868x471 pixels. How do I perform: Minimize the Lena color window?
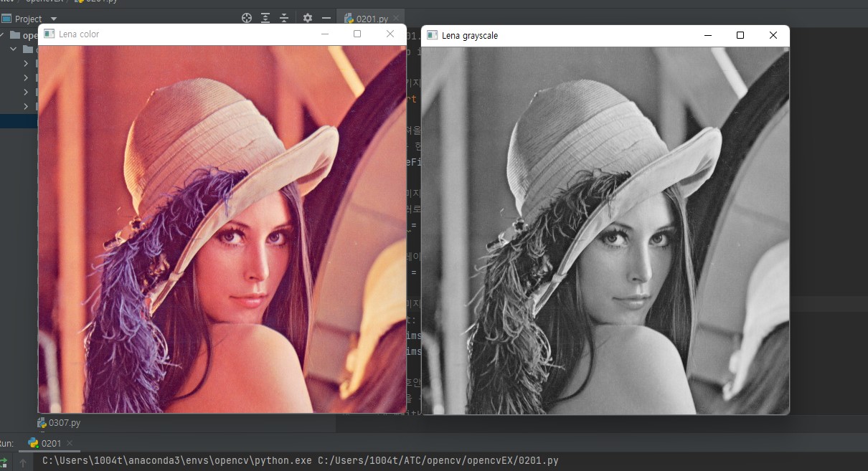click(325, 34)
